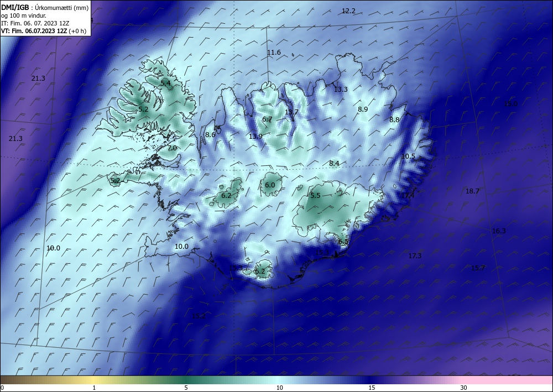Click the "1" tick label on the color scale

[94, 388]
